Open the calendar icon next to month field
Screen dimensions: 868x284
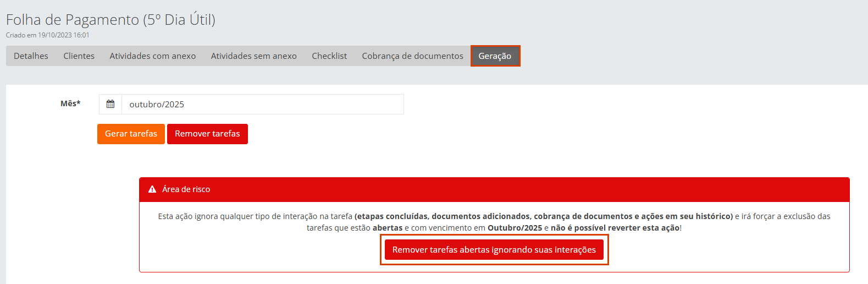110,104
